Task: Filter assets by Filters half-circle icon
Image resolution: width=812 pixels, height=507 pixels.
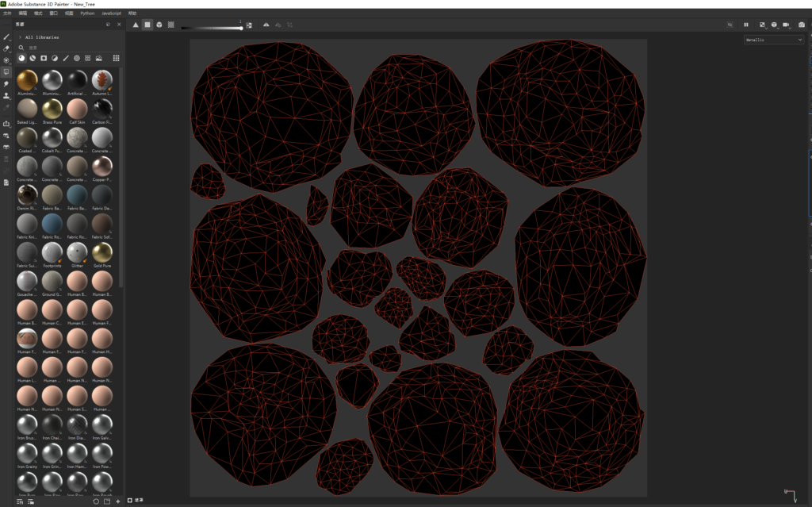Action: 55,58
